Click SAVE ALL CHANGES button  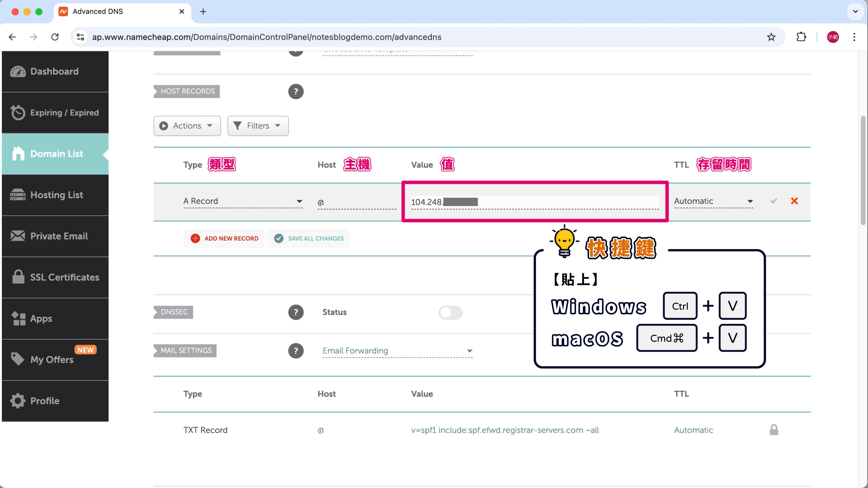[308, 238]
